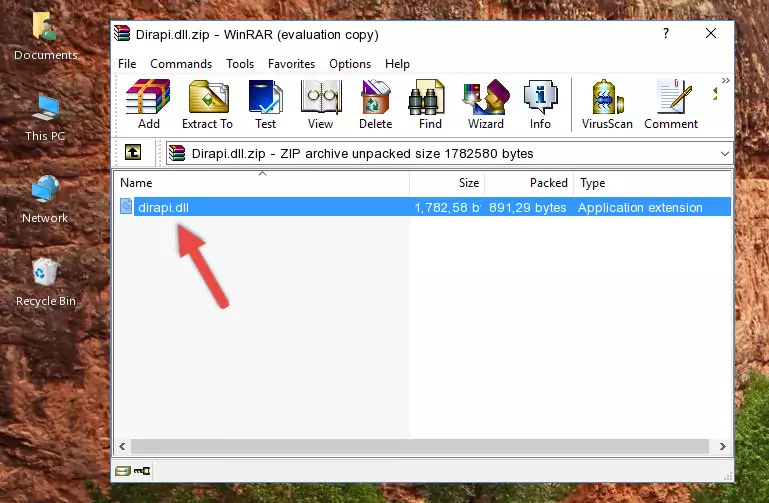Open the Commands menu
The height and width of the screenshot is (503, 769).
(x=181, y=64)
